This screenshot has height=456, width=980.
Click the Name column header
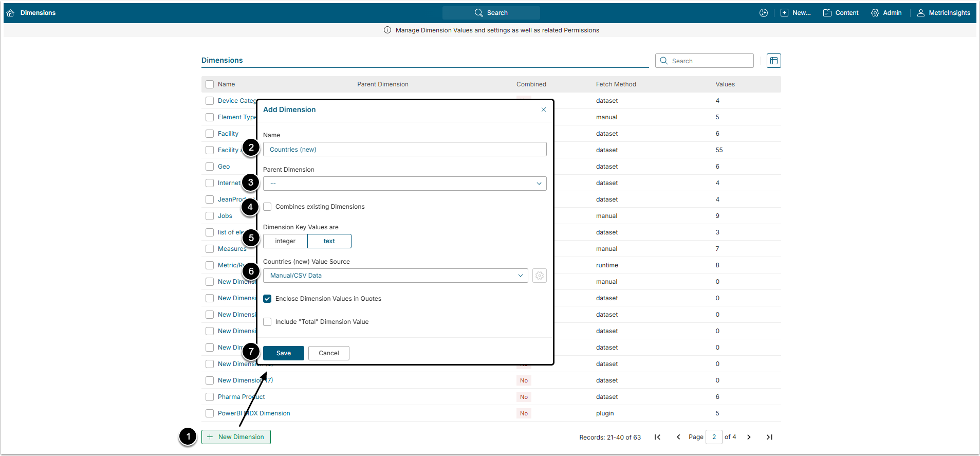click(x=226, y=84)
